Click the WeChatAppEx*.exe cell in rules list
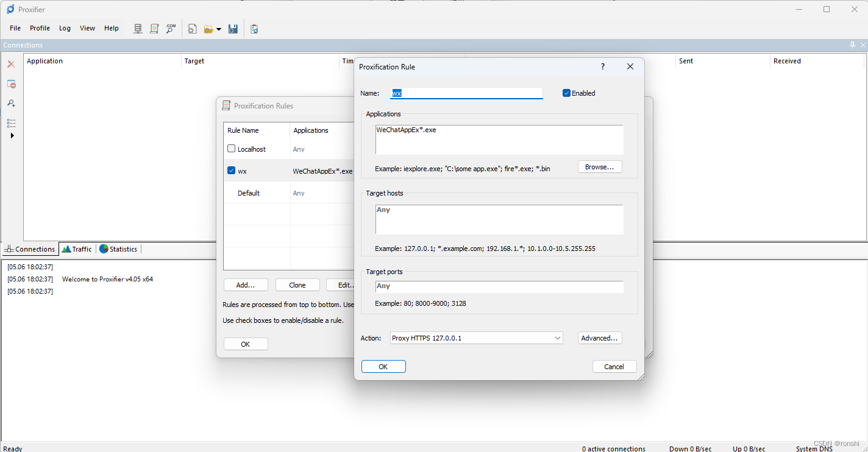 pos(322,171)
